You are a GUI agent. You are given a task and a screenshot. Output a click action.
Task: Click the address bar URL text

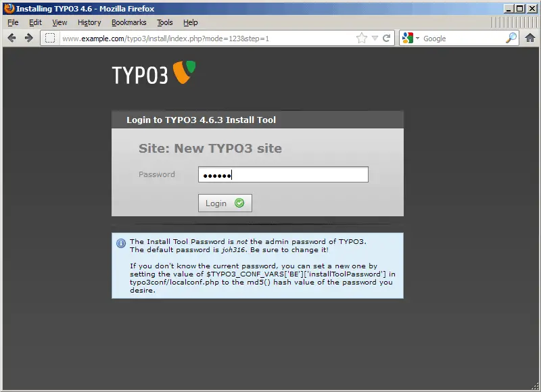click(166, 39)
